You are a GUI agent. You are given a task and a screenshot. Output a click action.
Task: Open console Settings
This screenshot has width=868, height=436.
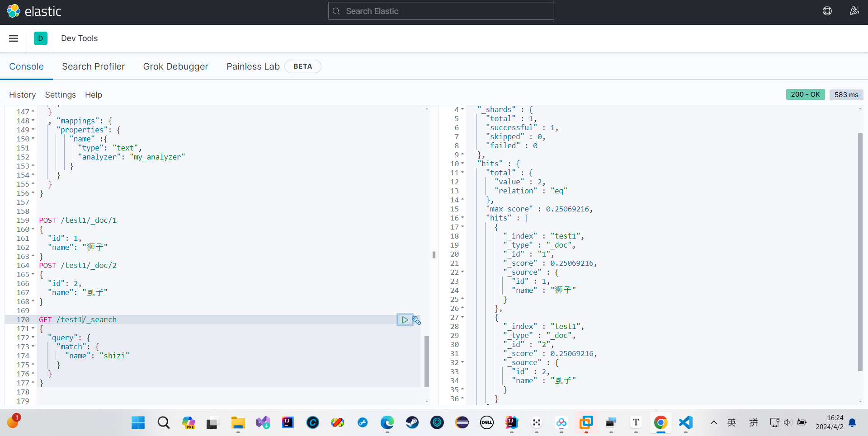60,95
